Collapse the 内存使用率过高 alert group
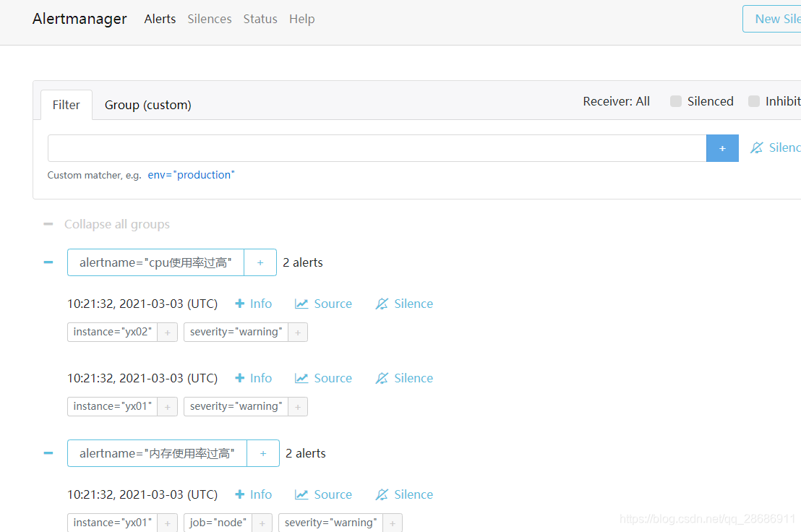801x532 pixels. click(48, 453)
